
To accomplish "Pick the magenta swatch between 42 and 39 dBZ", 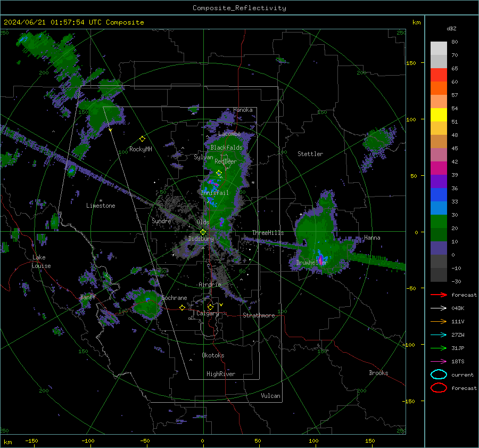I will point(439,168).
